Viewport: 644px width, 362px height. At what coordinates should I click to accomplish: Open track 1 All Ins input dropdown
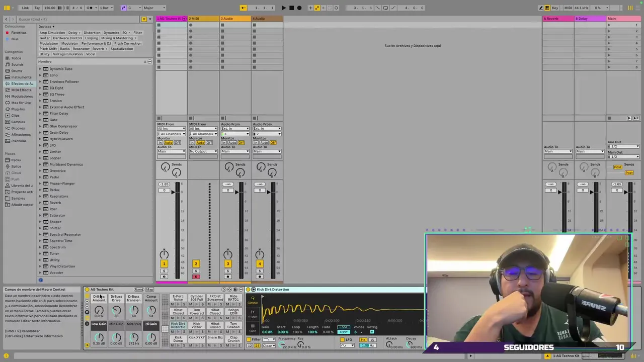(171, 129)
